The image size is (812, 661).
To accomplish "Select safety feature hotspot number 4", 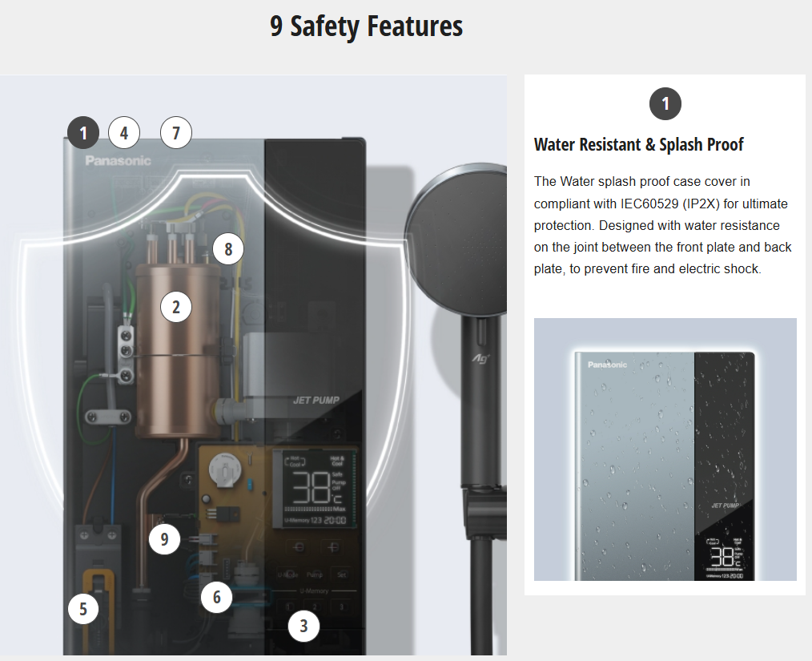I will coord(124,133).
